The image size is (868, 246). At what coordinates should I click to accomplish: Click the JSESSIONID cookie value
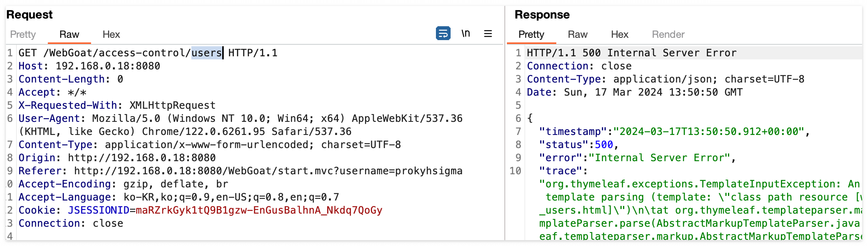tap(259, 210)
